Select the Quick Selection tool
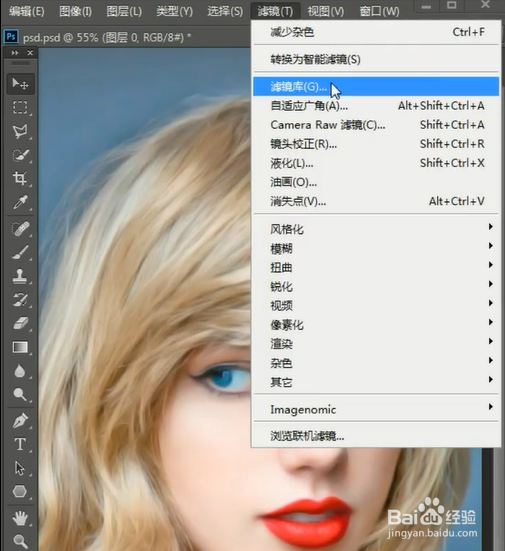This screenshot has width=505, height=551. coord(20,155)
